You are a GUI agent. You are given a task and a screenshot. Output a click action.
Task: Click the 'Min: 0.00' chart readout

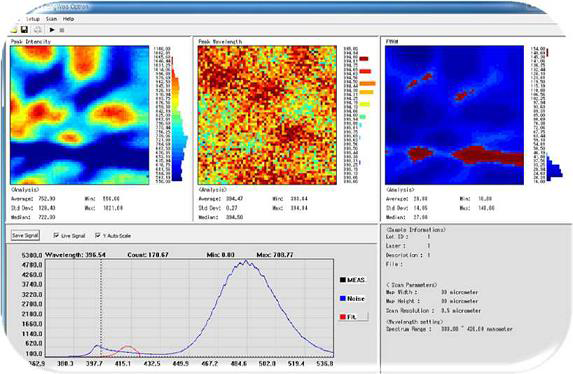coord(220,254)
